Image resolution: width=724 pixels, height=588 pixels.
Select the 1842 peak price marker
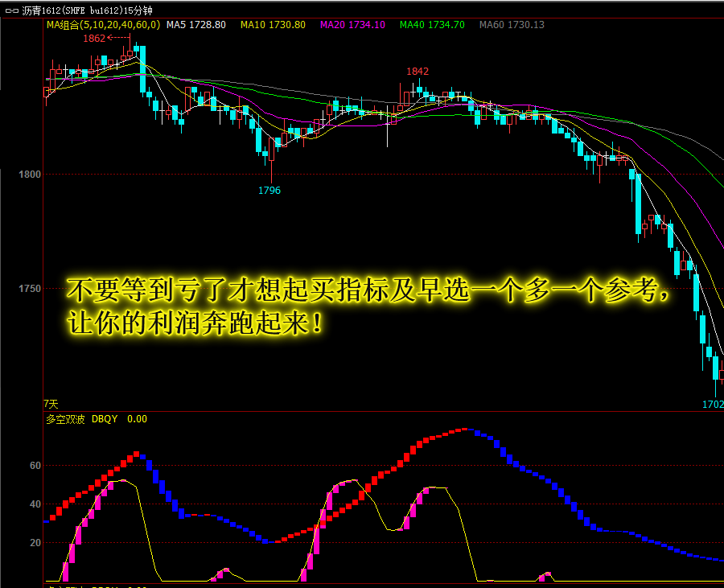tap(418, 72)
